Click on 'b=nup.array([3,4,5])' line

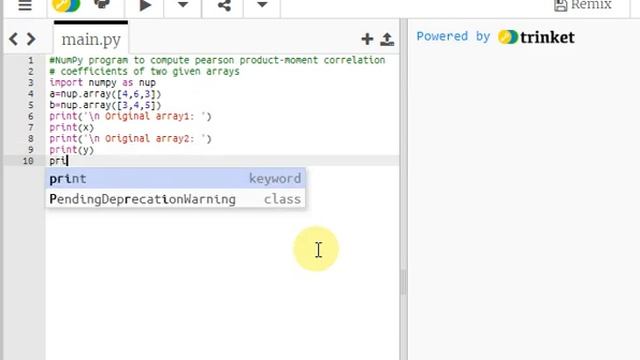coord(105,105)
